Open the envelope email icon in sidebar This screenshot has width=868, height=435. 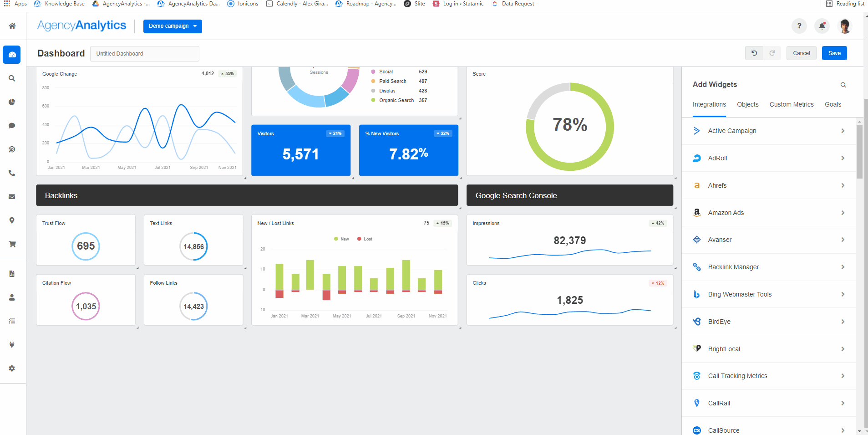pyautogui.click(x=12, y=197)
